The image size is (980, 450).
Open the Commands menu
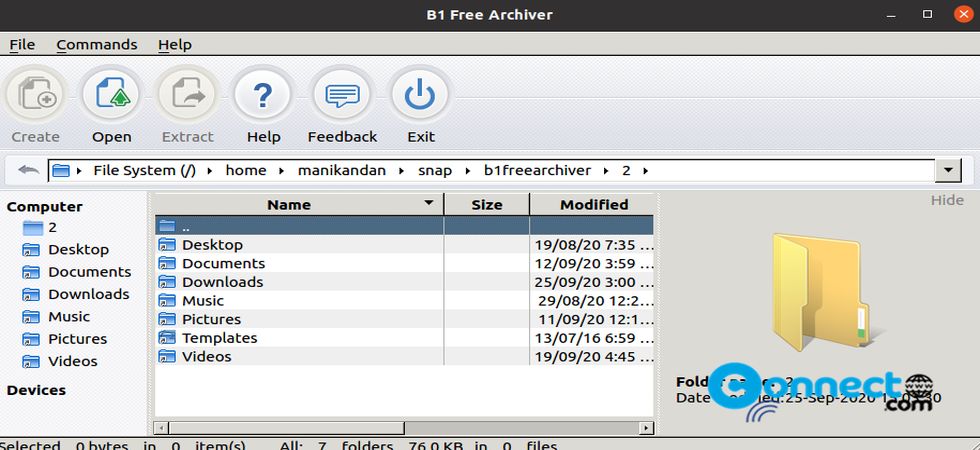(x=97, y=44)
